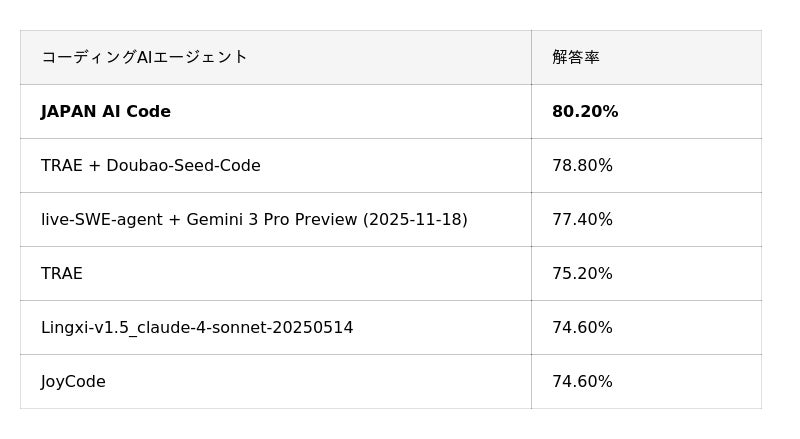This screenshot has height=439, width=800.
Task: Click the 78.80% score value
Action: pyautogui.click(x=582, y=166)
